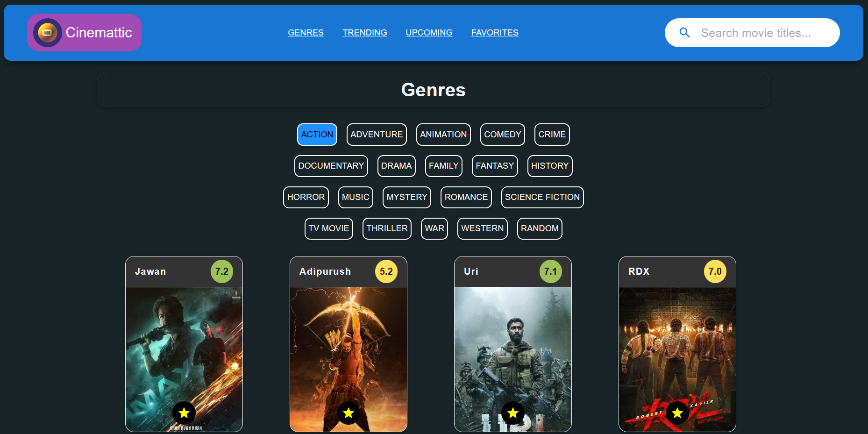
Task: Favorite Uri with its star icon
Action: point(513,413)
